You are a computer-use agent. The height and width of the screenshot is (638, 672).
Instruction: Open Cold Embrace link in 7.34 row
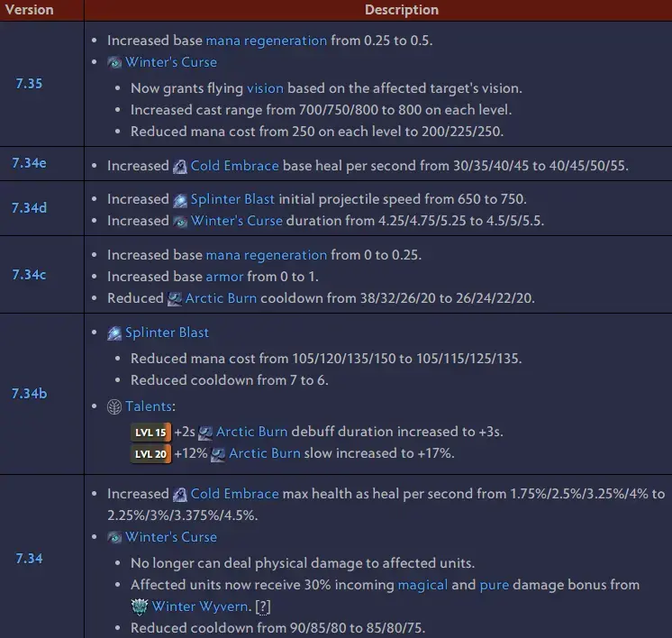[x=234, y=494]
